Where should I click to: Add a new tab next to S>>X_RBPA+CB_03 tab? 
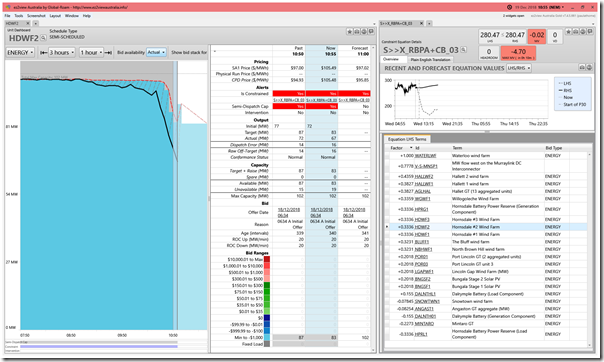tap(429, 23)
